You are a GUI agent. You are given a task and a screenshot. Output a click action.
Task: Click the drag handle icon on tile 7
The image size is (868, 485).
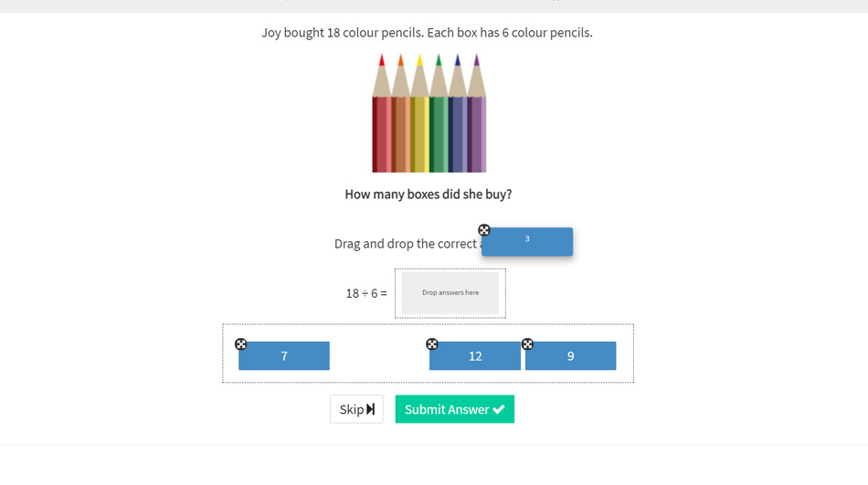[241, 344]
